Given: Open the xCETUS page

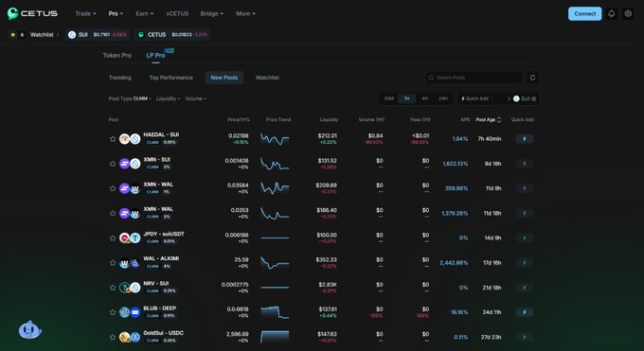Looking at the screenshot, I should [x=177, y=13].
